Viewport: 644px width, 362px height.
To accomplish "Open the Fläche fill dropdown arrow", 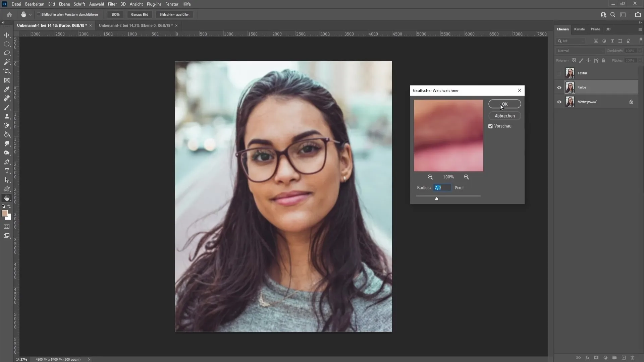I will [640, 60].
